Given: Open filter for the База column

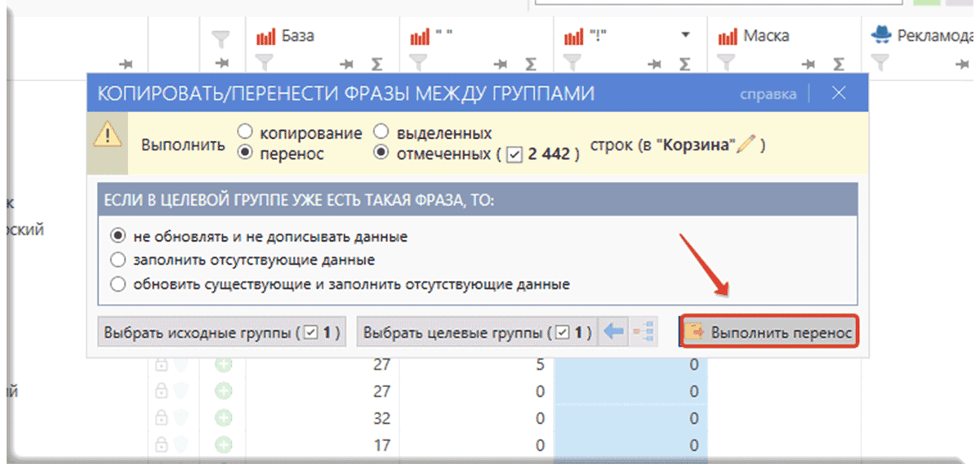Looking at the screenshot, I should coord(263,62).
